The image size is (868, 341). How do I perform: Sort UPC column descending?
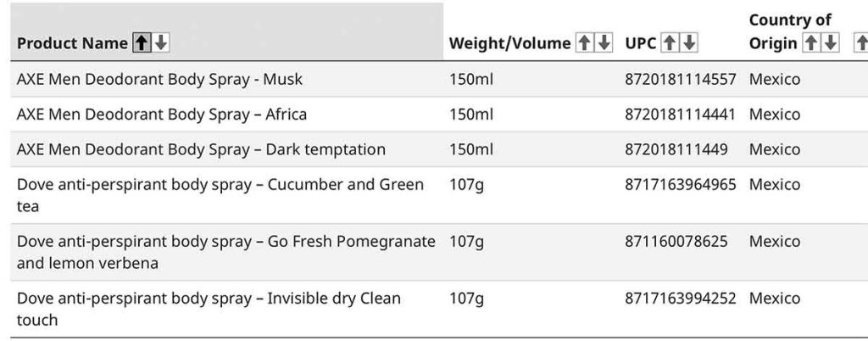point(690,43)
